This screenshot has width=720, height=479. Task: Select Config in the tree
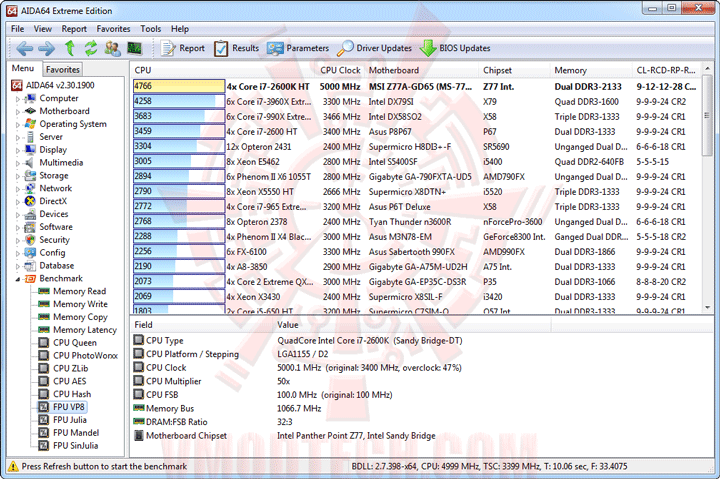point(52,253)
